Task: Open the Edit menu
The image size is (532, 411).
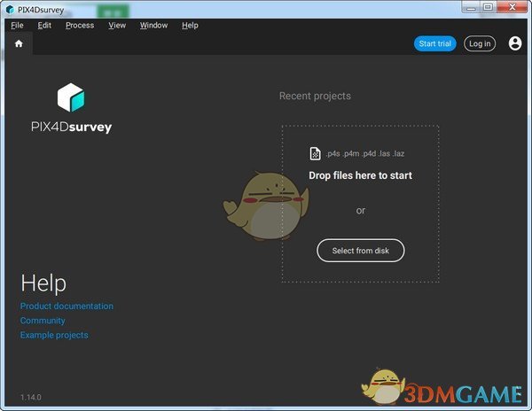Action: click(x=44, y=26)
